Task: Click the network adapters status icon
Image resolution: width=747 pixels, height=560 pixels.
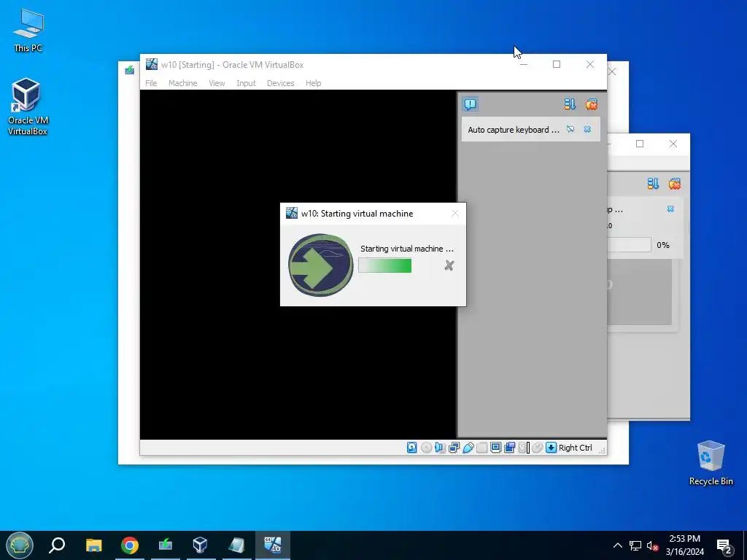Action: [x=454, y=448]
